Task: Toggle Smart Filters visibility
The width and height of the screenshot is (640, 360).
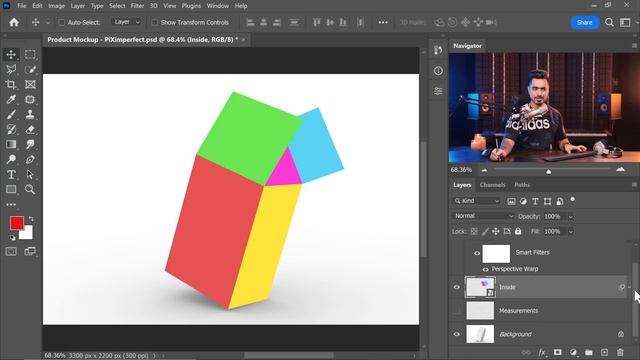Action: [477, 253]
